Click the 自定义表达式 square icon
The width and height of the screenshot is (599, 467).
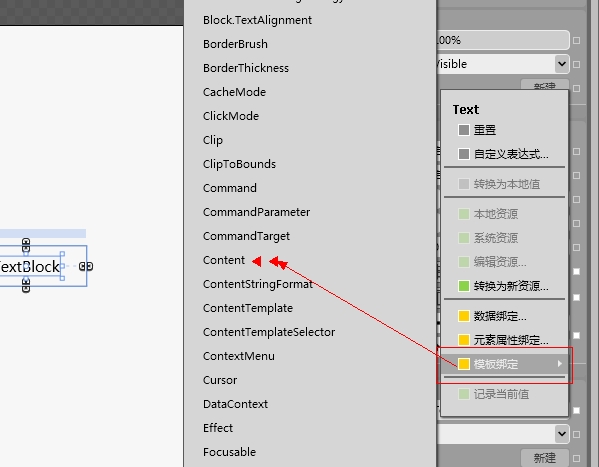tap(464, 154)
